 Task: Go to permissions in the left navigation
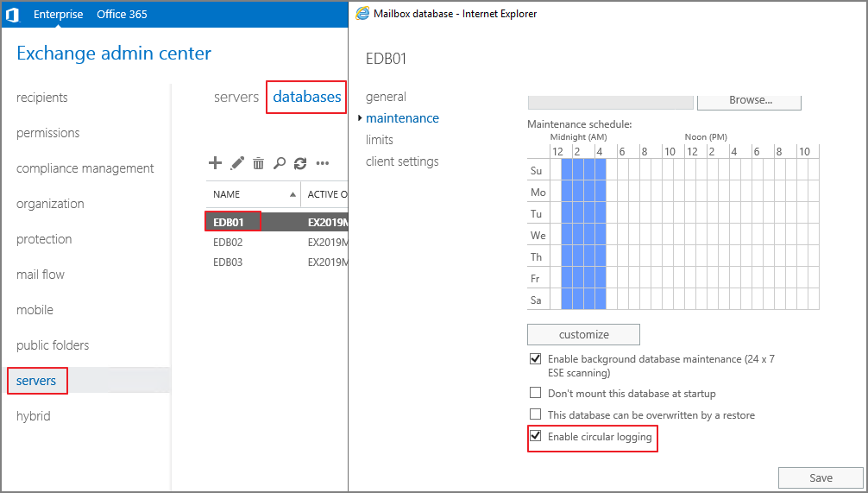click(48, 133)
